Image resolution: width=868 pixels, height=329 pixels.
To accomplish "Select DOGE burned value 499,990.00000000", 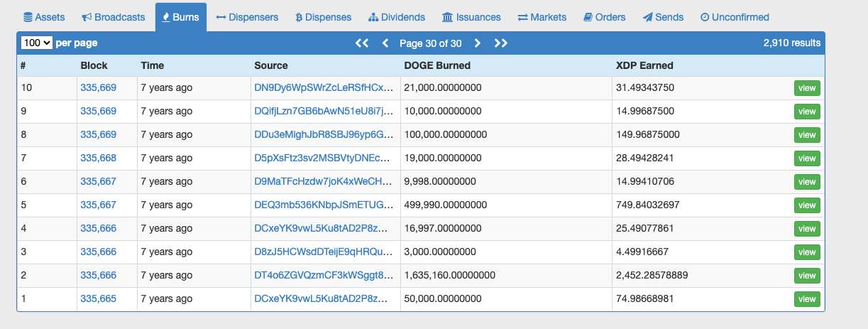I will tap(446, 205).
